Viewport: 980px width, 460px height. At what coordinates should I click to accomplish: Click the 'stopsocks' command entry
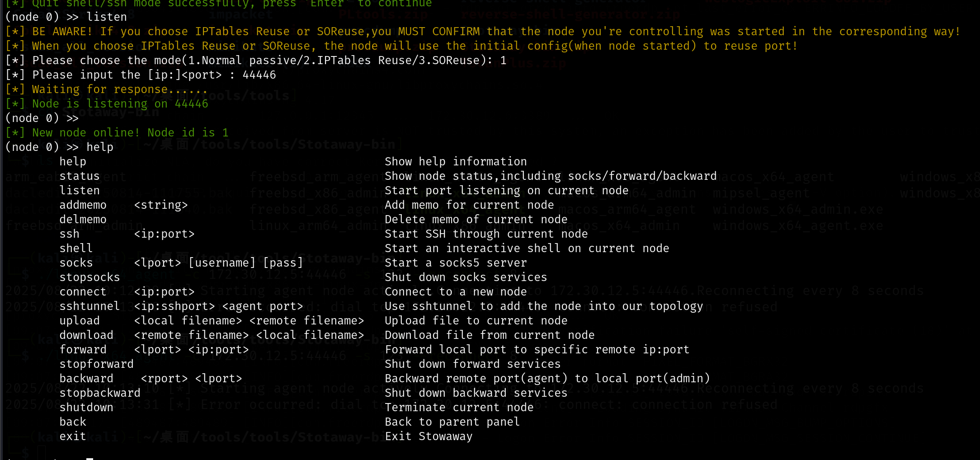[x=90, y=277]
